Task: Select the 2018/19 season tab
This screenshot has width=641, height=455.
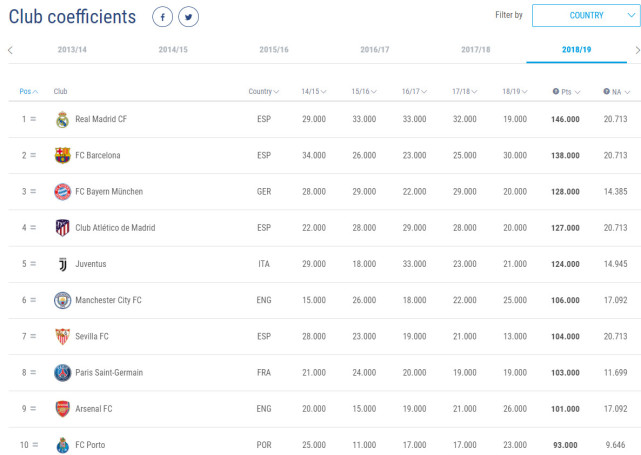Action: pos(576,49)
